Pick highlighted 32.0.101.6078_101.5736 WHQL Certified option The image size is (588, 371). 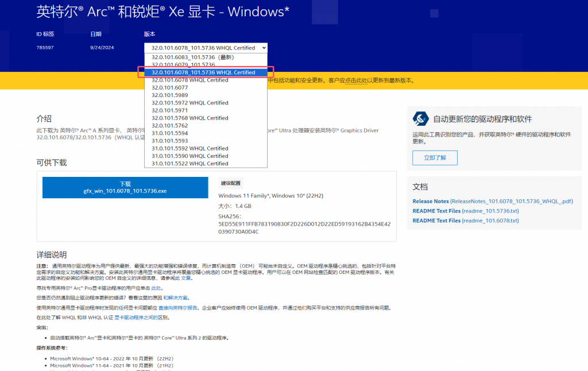[x=203, y=72]
